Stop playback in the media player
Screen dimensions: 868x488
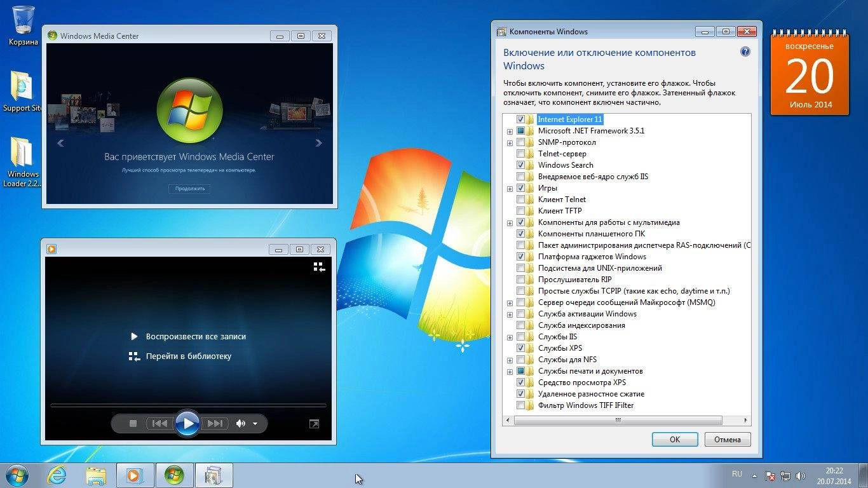[133, 423]
